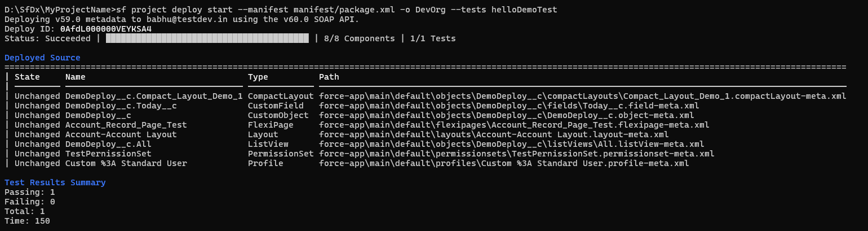Click the deployment progress bar
Image resolution: width=868 pixels, height=231 pixels.
[207, 38]
